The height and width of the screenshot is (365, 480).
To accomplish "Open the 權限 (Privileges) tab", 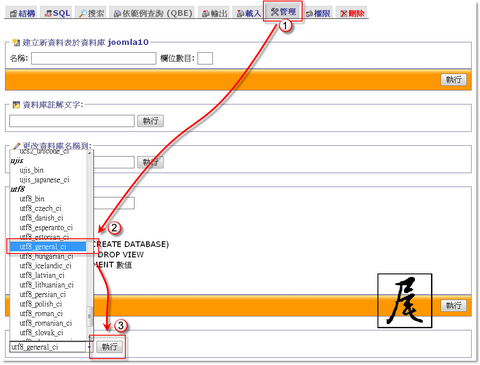I will point(318,13).
